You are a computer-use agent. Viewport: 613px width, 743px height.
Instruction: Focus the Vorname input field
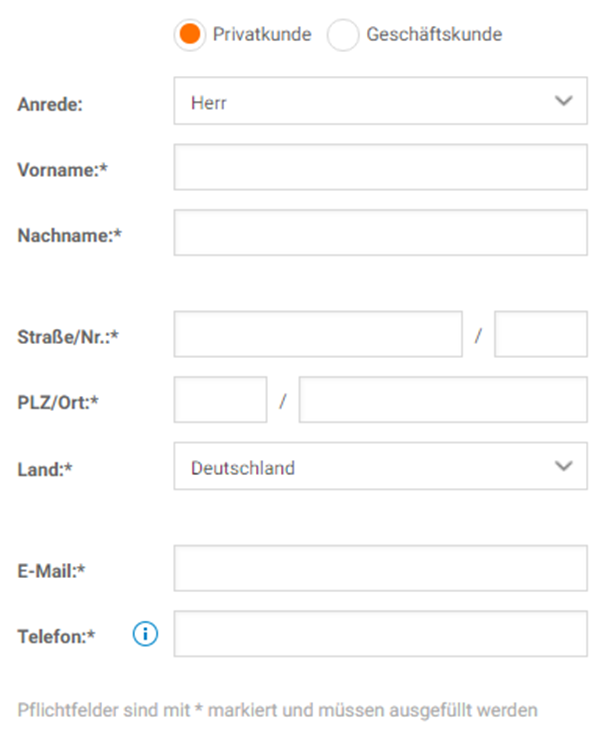coord(380,167)
